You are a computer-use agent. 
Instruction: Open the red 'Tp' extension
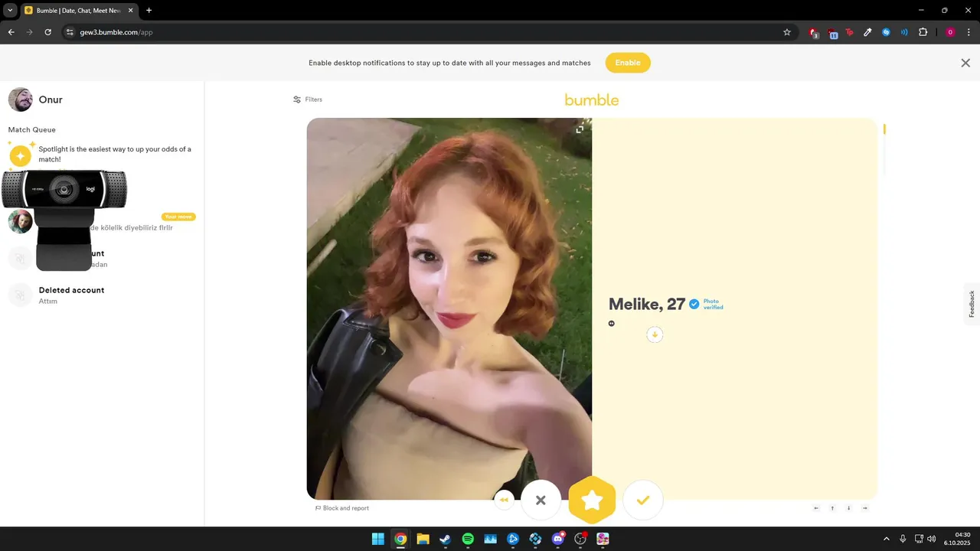849,32
